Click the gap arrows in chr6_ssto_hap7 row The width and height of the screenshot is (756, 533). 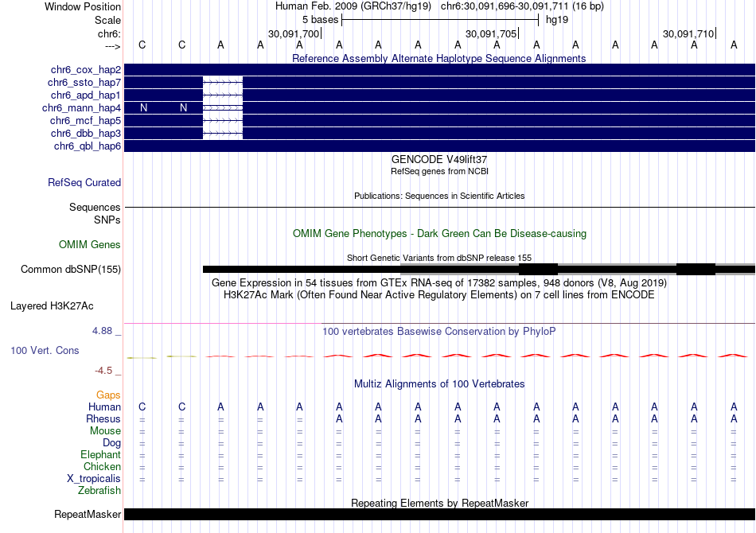(x=223, y=83)
